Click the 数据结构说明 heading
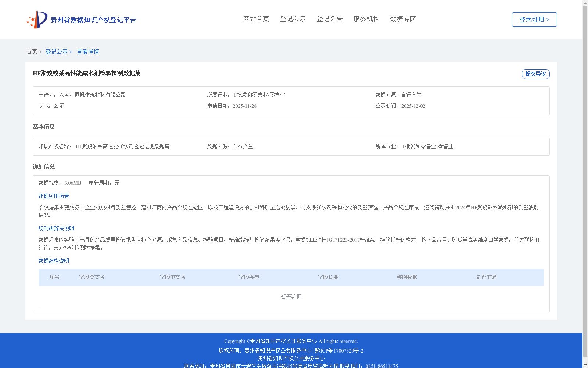The height and width of the screenshot is (368, 588). pos(54,261)
